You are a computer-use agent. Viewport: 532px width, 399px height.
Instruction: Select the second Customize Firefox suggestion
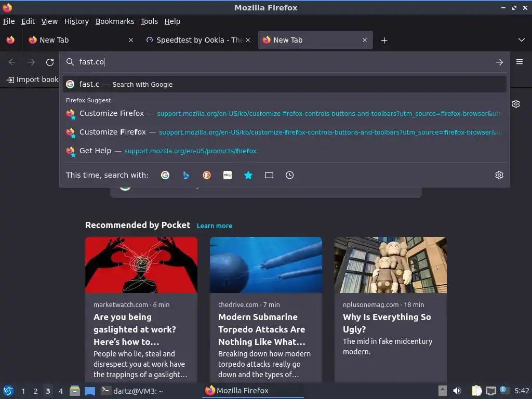click(x=284, y=132)
